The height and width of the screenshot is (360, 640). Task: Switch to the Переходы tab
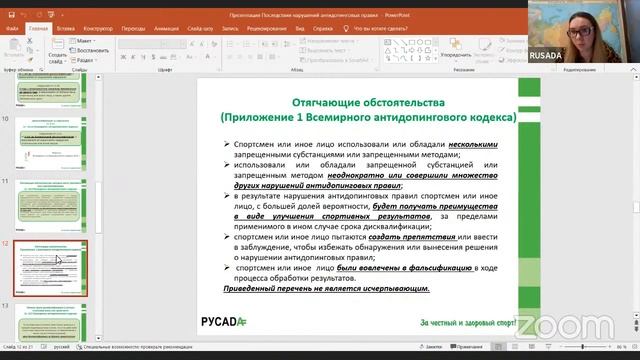(133, 29)
